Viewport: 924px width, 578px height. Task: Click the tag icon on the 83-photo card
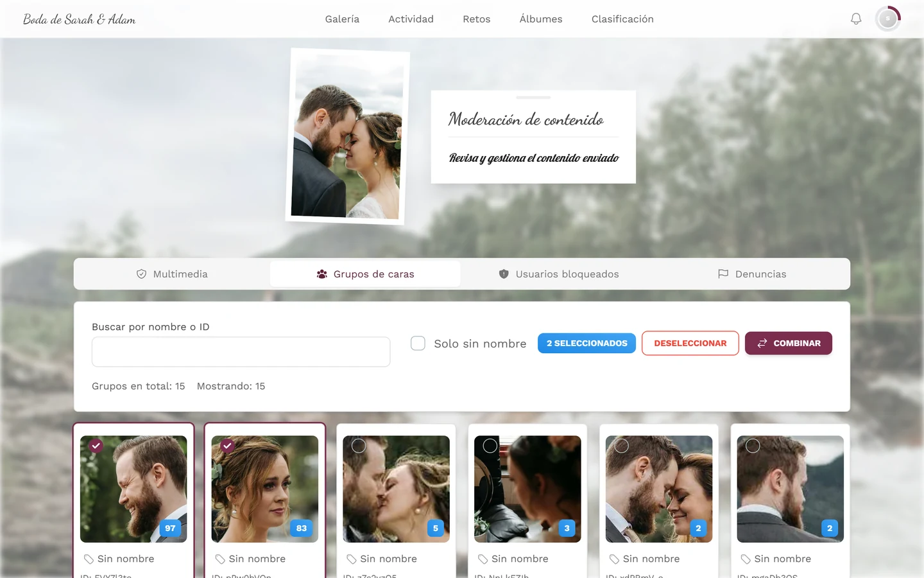coord(220,559)
